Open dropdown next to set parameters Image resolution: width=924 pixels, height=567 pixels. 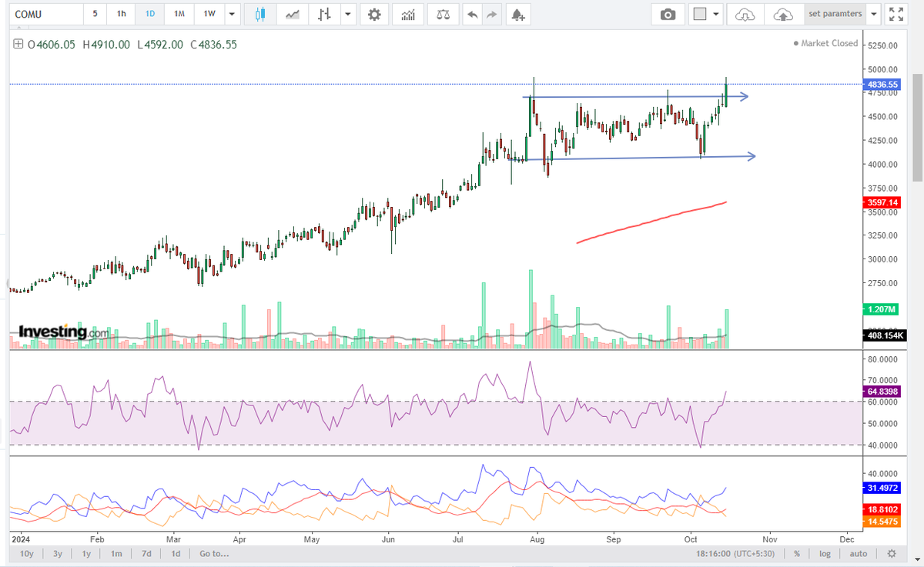tap(872, 14)
